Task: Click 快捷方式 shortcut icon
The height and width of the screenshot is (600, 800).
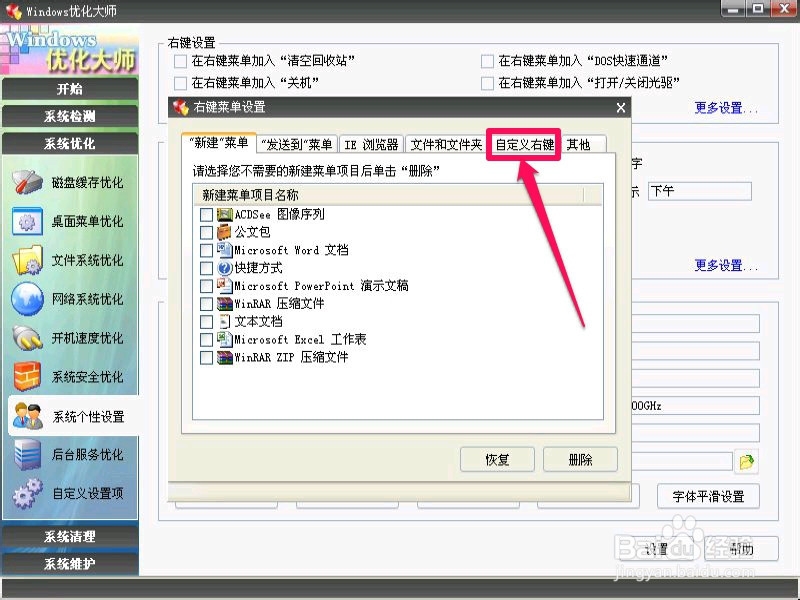Action: 224,268
